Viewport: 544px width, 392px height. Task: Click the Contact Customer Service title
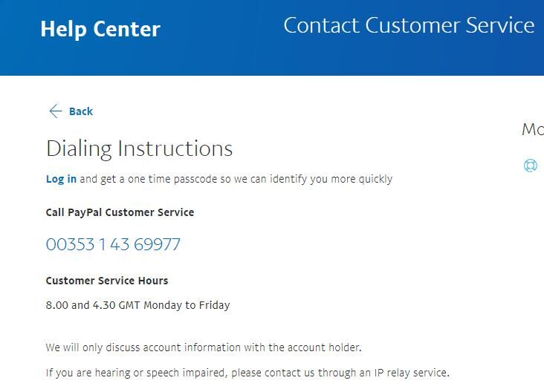click(409, 25)
